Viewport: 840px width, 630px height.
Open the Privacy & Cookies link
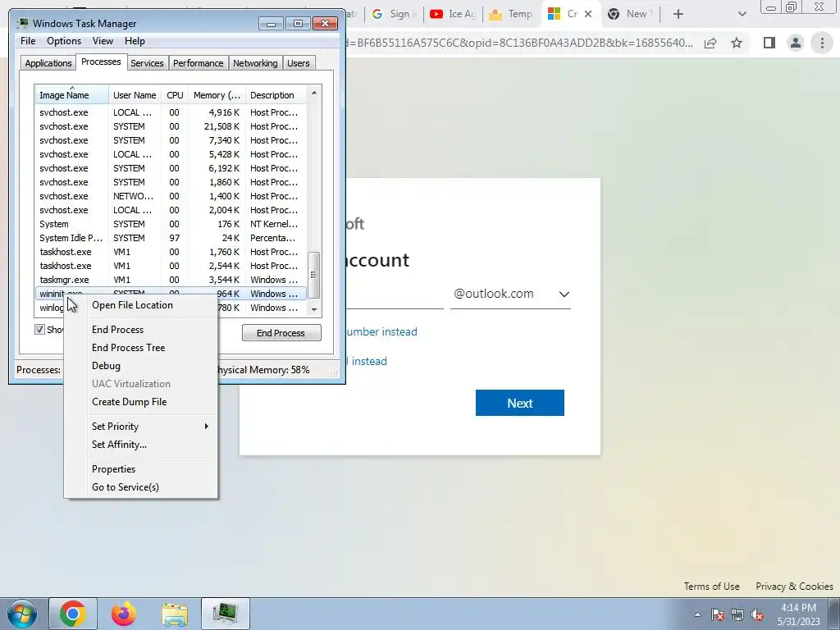point(794,586)
